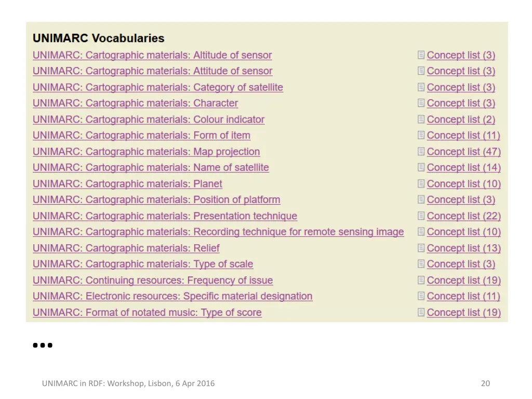532x399 pixels.
Task: Click list icon beside Type of score row
Action: click(x=421, y=312)
